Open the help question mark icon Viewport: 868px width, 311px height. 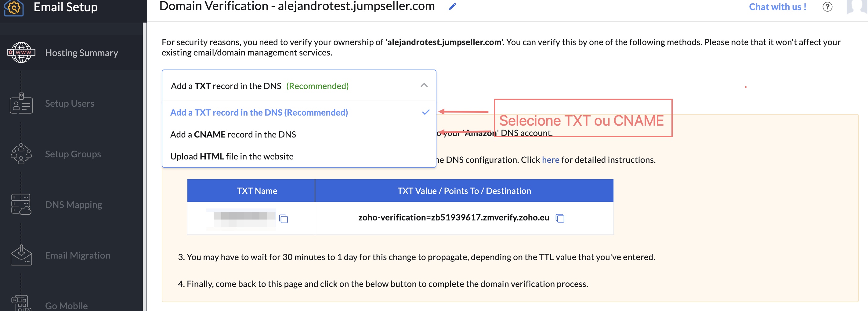coord(827,7)
